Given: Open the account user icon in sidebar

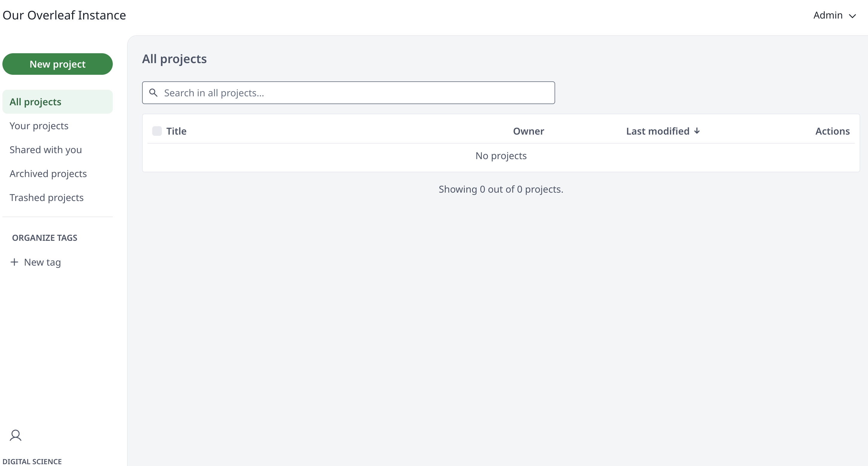Looking at the screenshot, I should 16,435.
